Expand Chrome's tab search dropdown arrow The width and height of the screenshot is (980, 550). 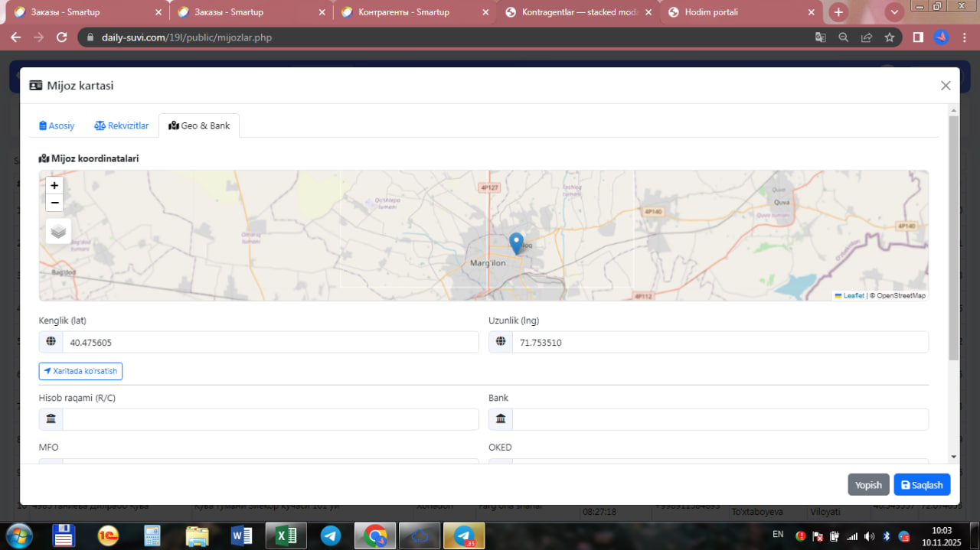coord(893,12)
